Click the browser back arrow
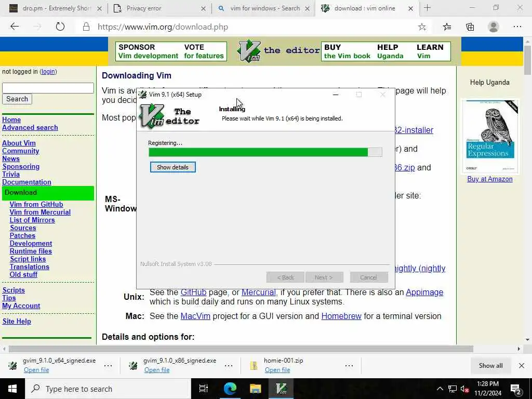Screen dimensions: 532x399 (x=14, y=26)
